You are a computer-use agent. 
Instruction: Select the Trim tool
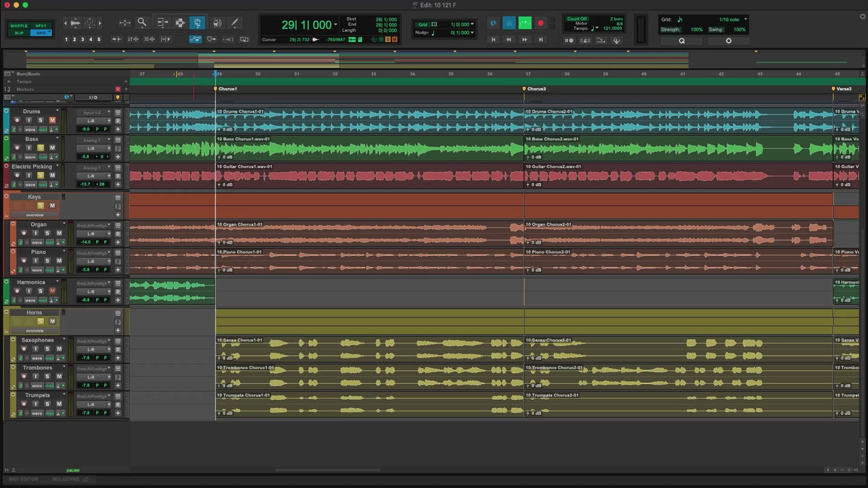point(161,22)
